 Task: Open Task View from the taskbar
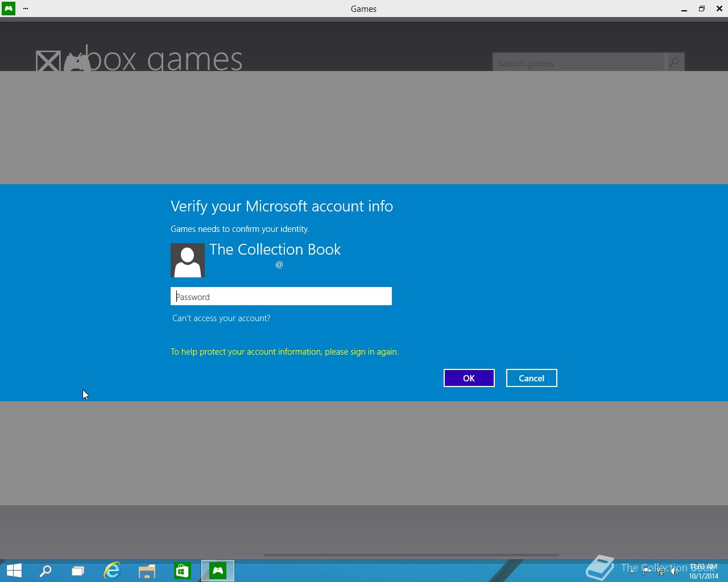[x=78, y=571]
